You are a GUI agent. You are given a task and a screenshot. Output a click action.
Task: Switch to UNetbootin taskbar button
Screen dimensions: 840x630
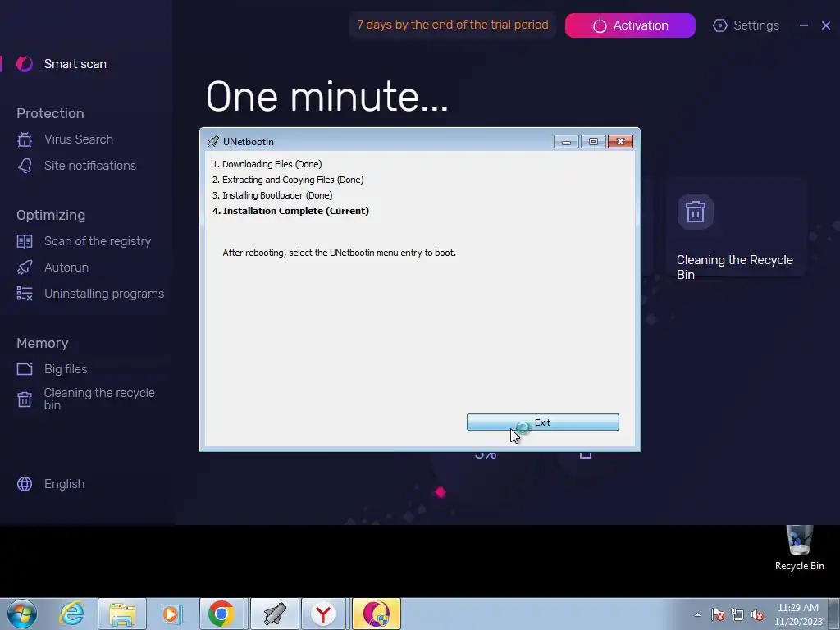pos(274,614)
